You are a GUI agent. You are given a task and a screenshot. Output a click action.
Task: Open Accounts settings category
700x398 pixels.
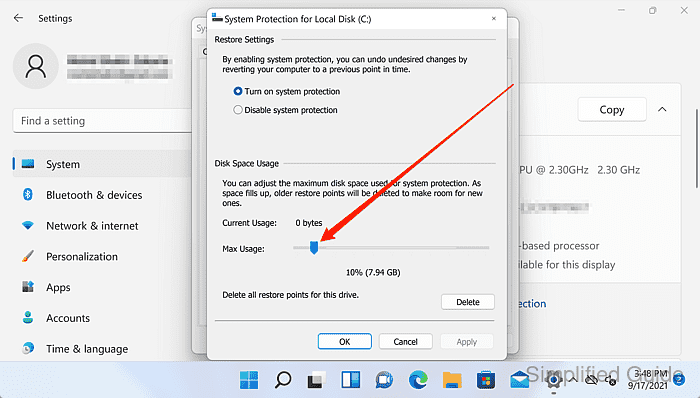tap(68, 318)
